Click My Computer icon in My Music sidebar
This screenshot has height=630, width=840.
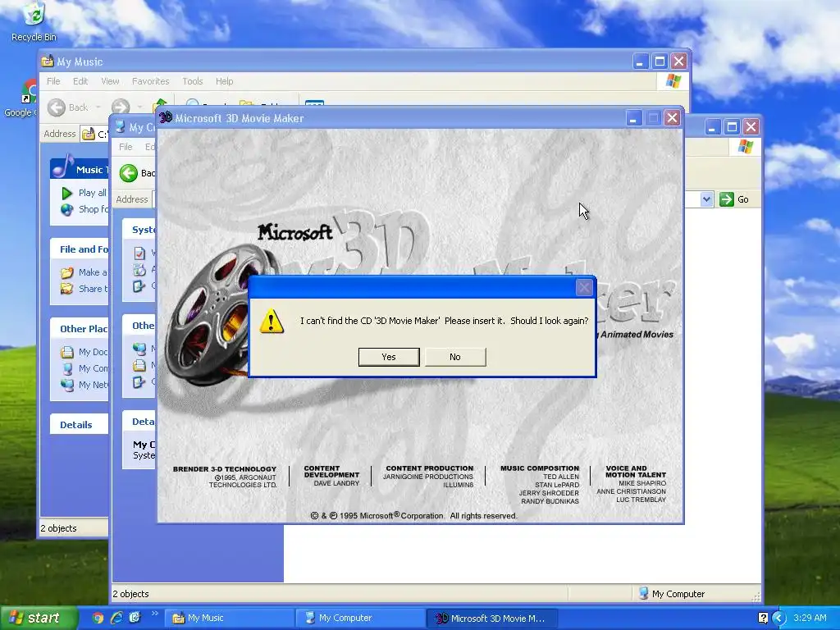[x=67, y=368]
